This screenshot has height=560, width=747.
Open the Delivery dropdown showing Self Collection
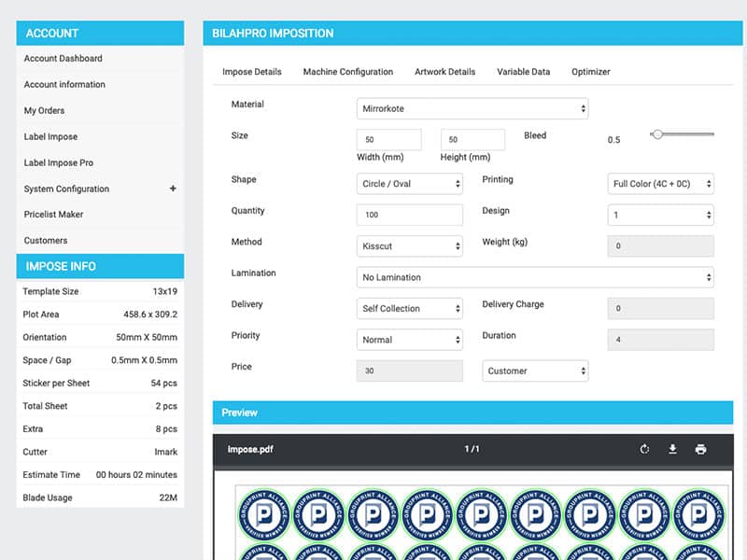409,309
